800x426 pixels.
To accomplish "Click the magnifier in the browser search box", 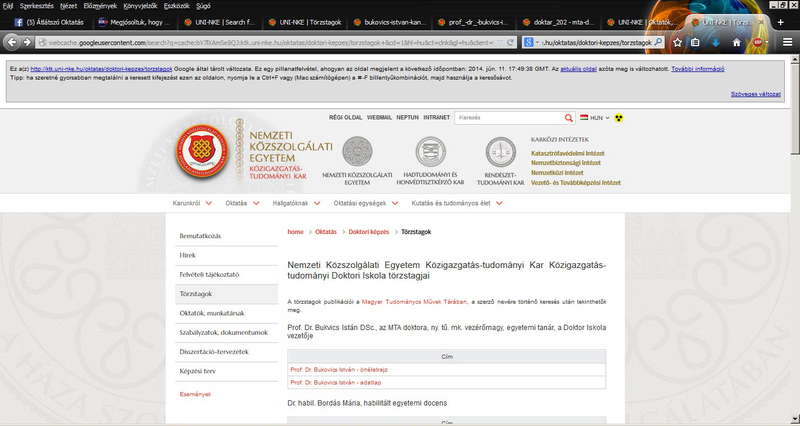I will tap(658, 43).
